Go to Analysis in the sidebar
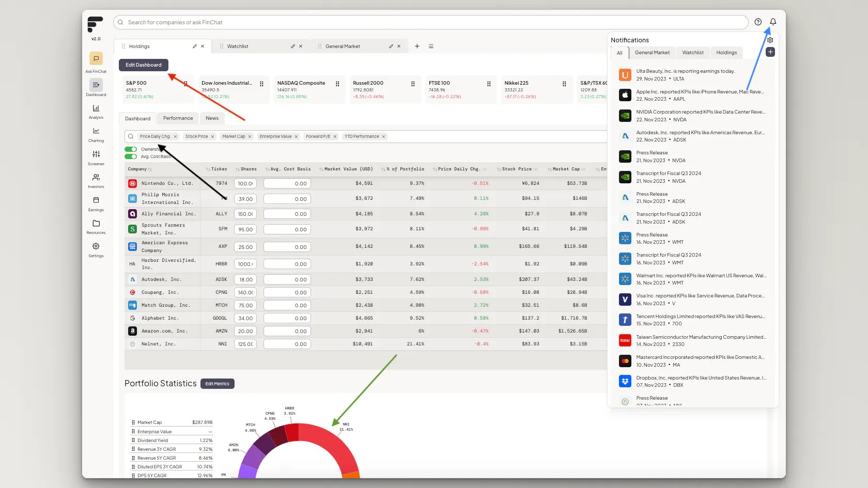Screen dimensions: 868x488 coord(96,112)
